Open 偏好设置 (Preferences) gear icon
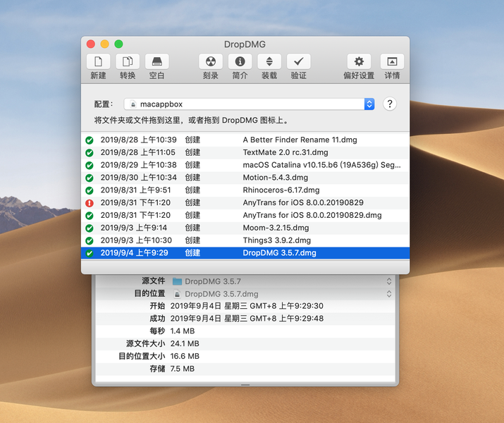This screenshot has width=504, height=423. (359, 61)
